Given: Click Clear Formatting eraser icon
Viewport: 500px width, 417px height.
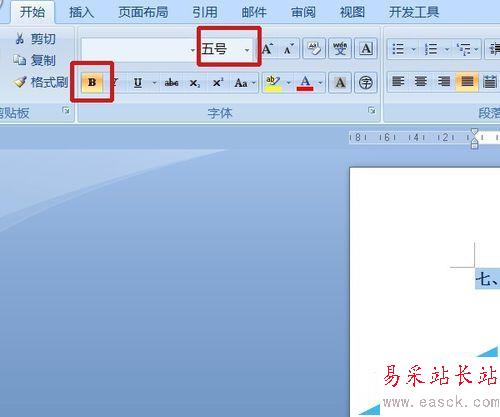Looking at the screenshot, I should (x=314, y=49).
